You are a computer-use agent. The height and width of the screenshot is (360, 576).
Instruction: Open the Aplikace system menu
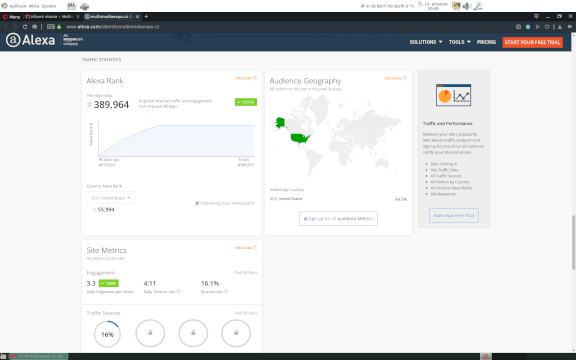click(17, 6)
